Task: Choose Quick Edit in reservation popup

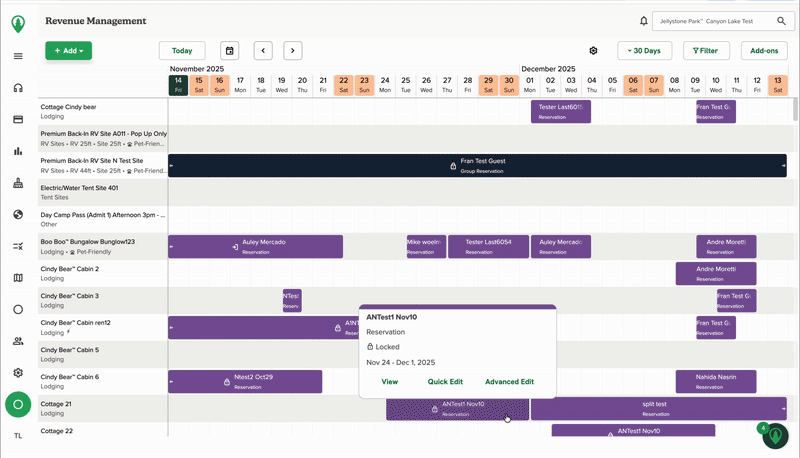Action: [445, 382]
